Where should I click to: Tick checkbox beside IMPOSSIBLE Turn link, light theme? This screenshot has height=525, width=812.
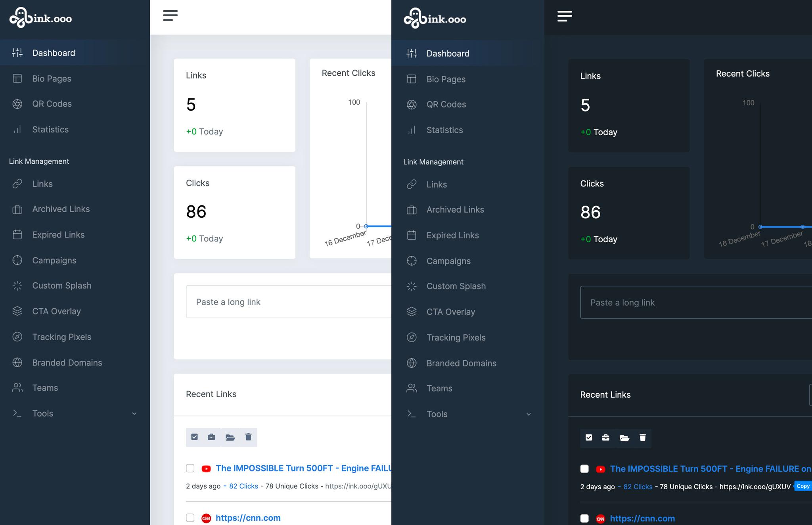coord(190,468)
